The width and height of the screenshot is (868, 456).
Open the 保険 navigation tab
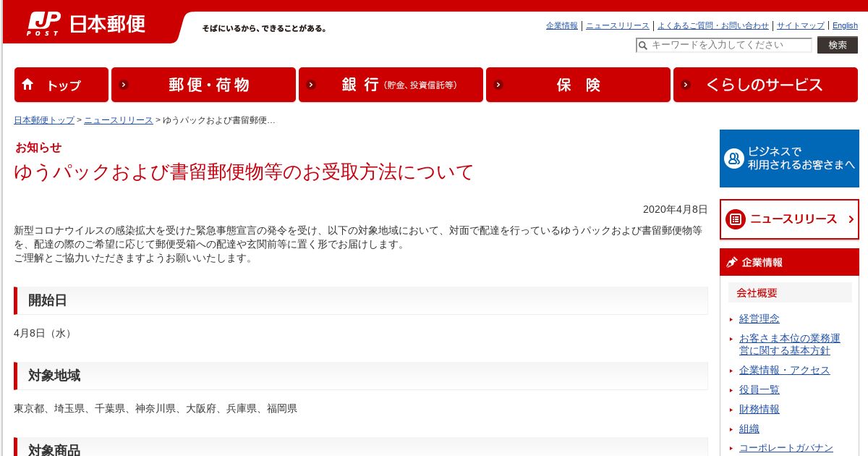click(578, 85)
